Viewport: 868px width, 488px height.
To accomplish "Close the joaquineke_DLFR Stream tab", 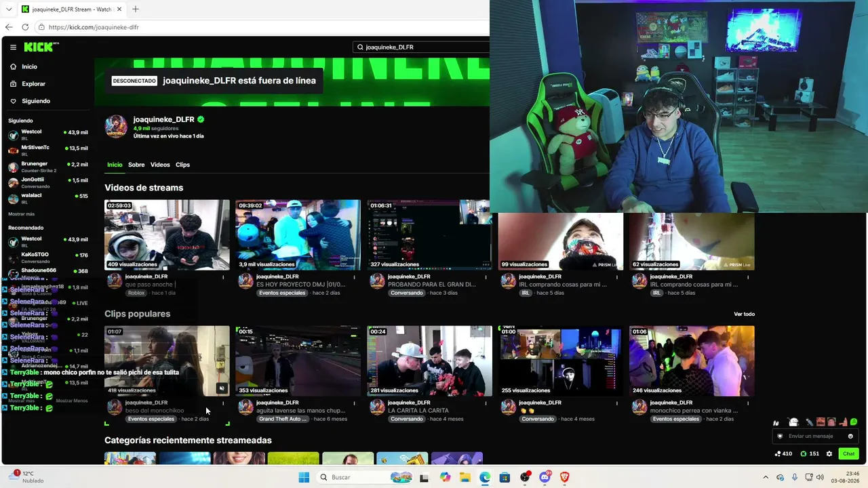I will pyautogui.click(x=119, y=9).
